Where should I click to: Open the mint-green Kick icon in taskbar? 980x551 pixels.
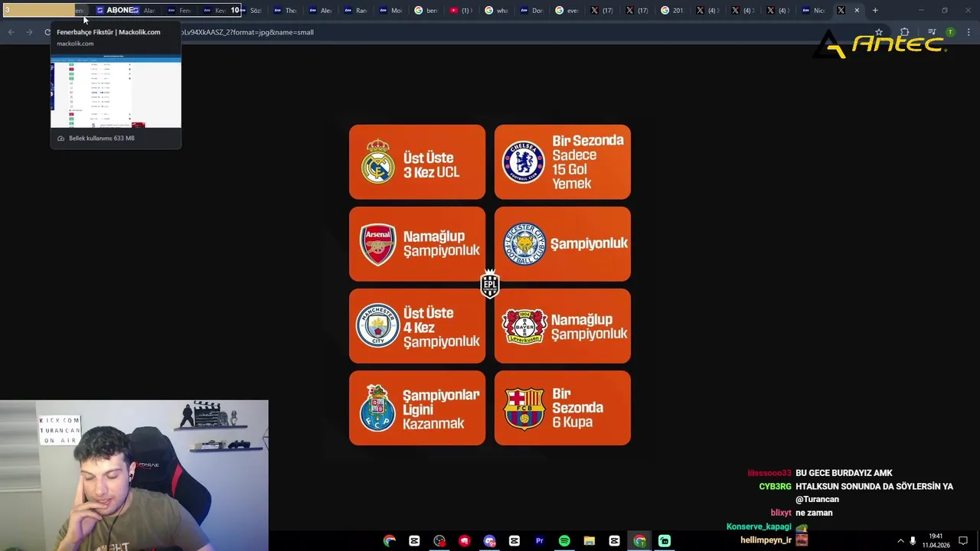tap(664, 540)
